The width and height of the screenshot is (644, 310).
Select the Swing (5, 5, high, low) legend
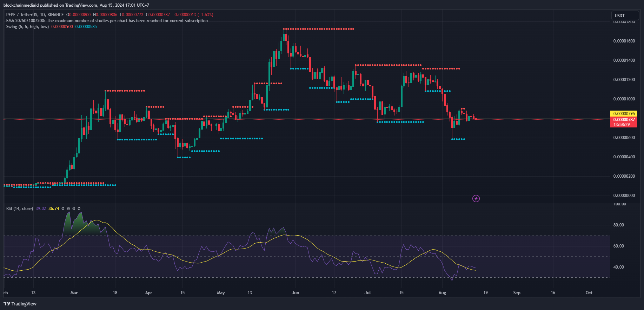(x=27, y=27)
